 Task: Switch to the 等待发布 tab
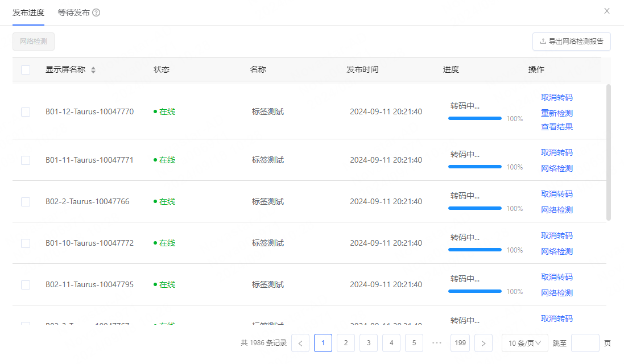[73, 13]
